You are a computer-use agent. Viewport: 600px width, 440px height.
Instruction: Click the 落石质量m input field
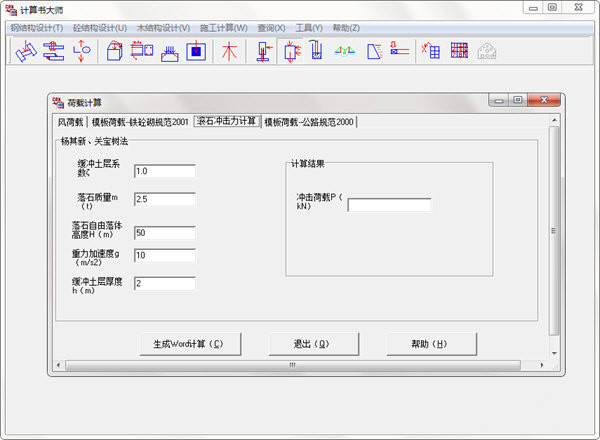tap(165, 199)
